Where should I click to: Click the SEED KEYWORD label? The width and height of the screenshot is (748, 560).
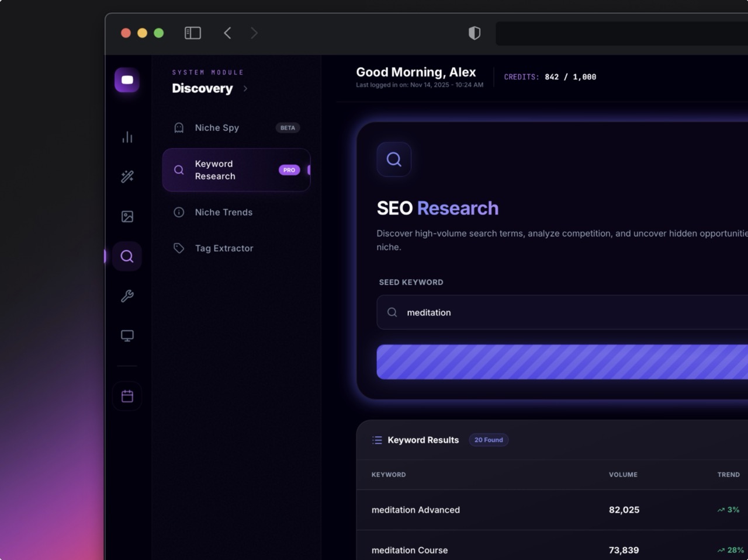tap(411, 282)
